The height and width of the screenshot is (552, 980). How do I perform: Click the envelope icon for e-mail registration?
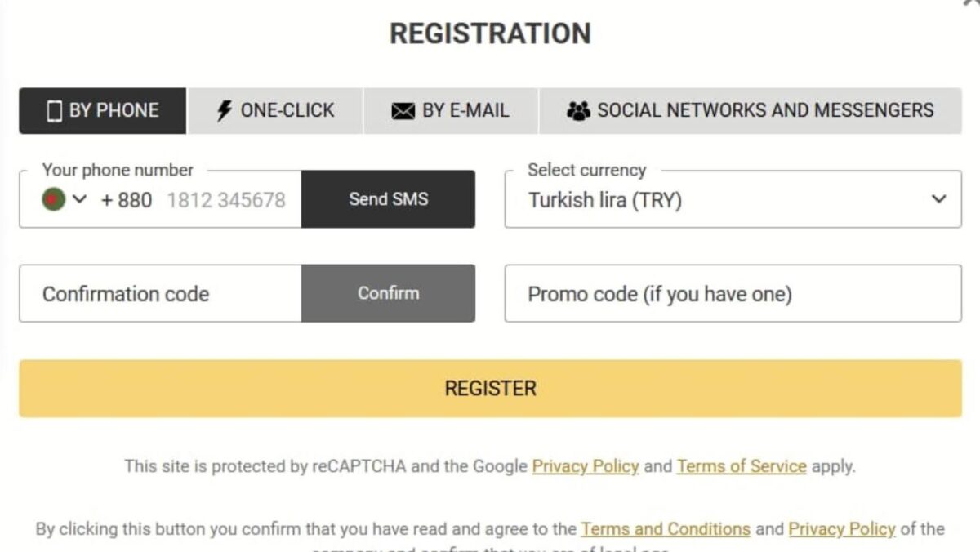[x=403, y=111]
